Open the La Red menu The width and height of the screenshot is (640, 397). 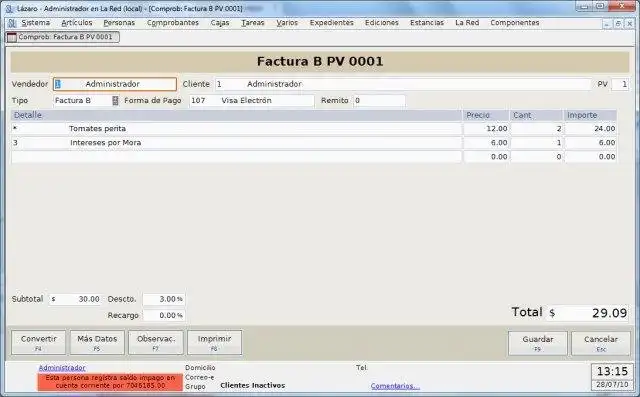pos(467,23)
